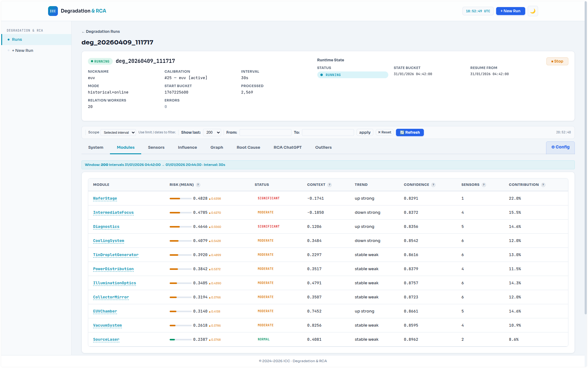Switch to the Root Cause tab
The height and width of the screenshot is (368, 588).
click(x=248, y=147)
